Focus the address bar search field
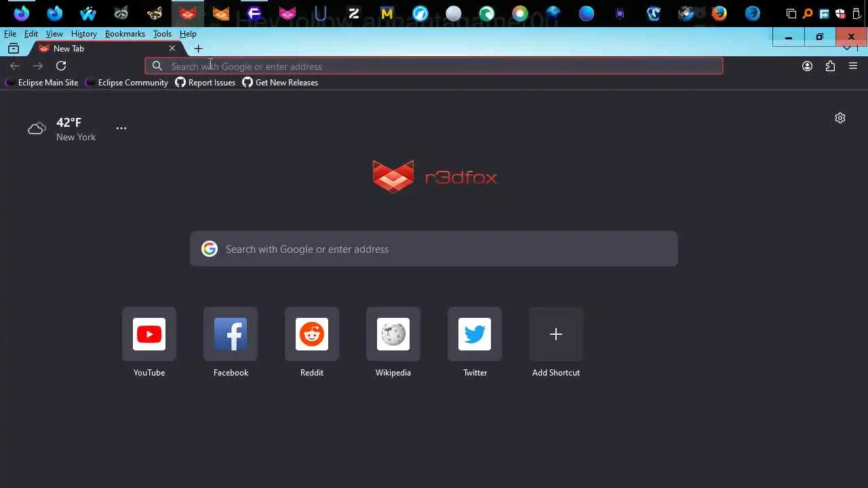This screenshot has height=488, width=868. tap(434, 66)
